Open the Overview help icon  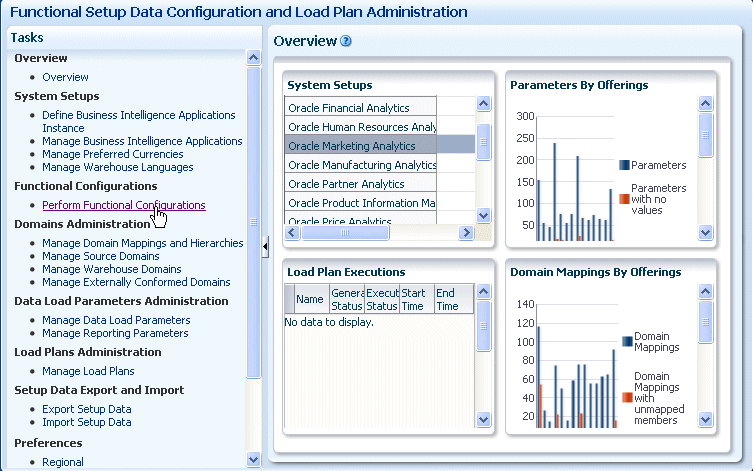click(346, 41)
